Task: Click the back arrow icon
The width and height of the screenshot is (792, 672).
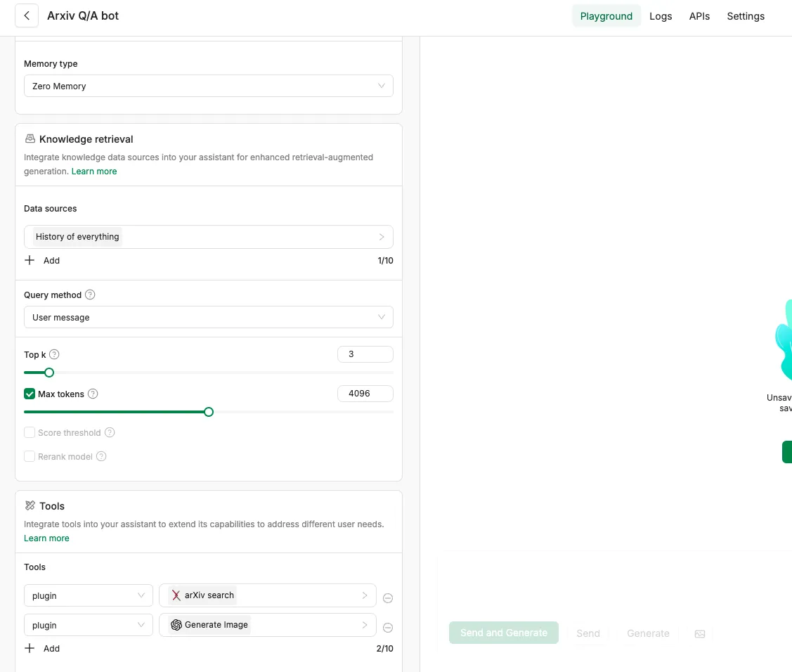Action: (x=27, y=15)
